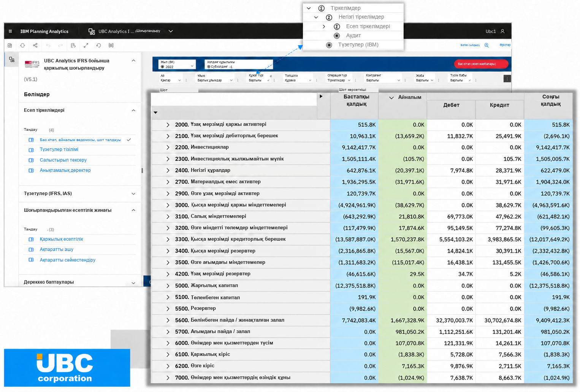Click the book icon before Анықтамалық деректер
Viewport: 580px width, 392px height.
click(31, 170)
